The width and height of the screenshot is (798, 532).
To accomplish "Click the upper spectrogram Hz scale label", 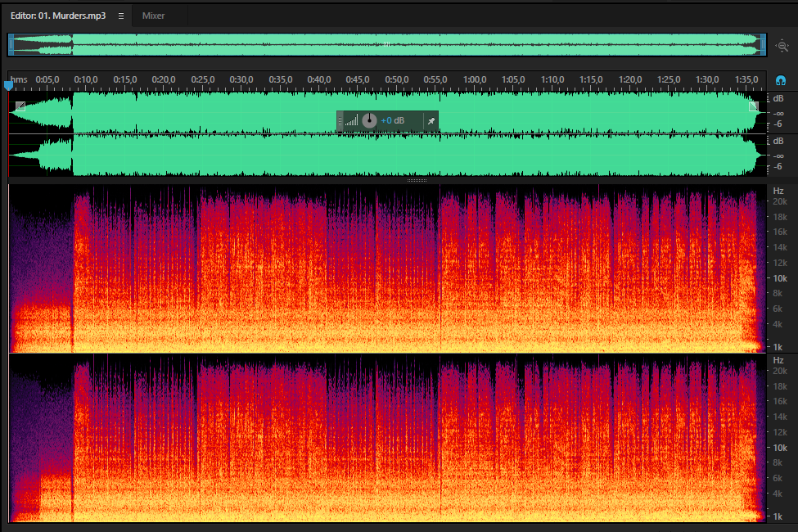I will click(x=778, y=191).
